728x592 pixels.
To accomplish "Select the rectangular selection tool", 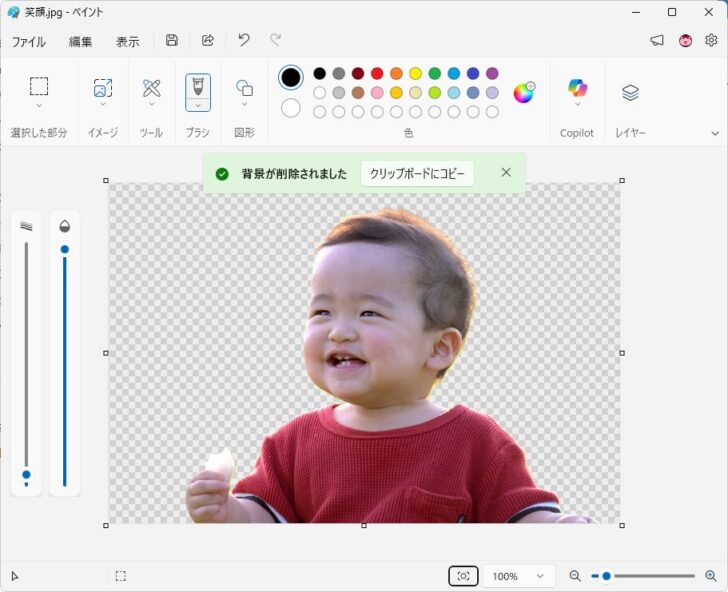I will 39,86.
